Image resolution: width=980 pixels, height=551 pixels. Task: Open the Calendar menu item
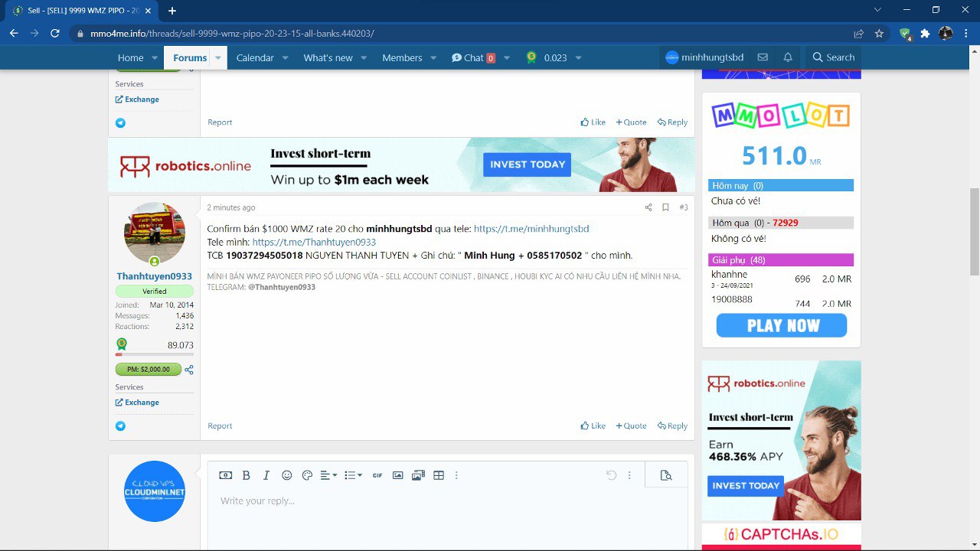[255, 57]
